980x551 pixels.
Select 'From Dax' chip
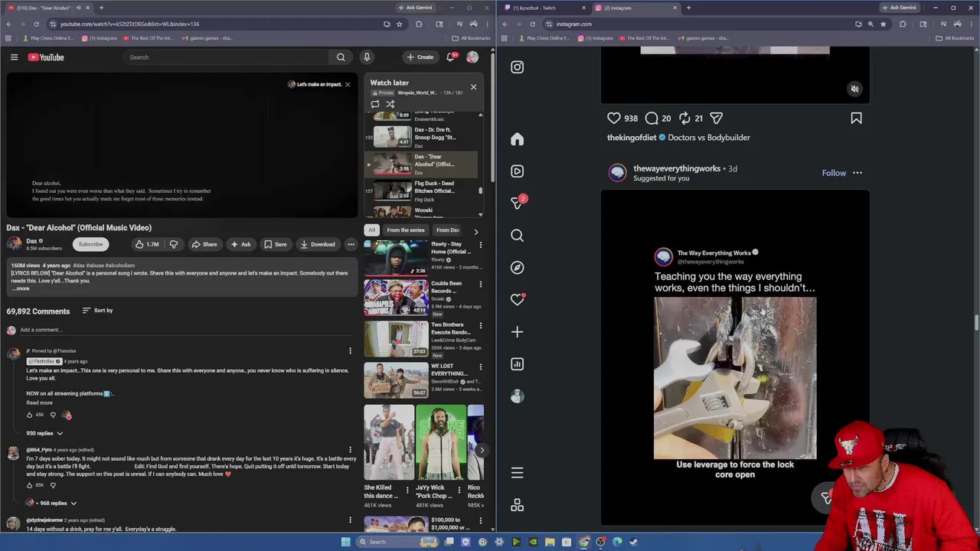pos(448,230)
